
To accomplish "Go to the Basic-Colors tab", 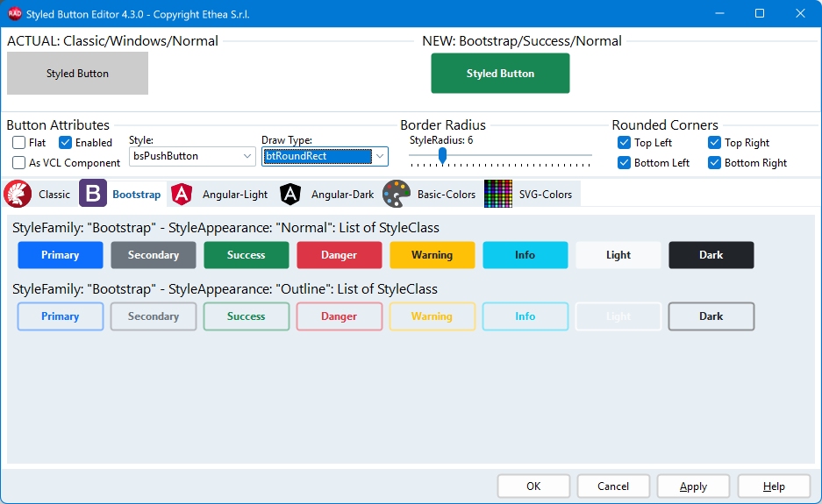I will (x=431, y=194).
